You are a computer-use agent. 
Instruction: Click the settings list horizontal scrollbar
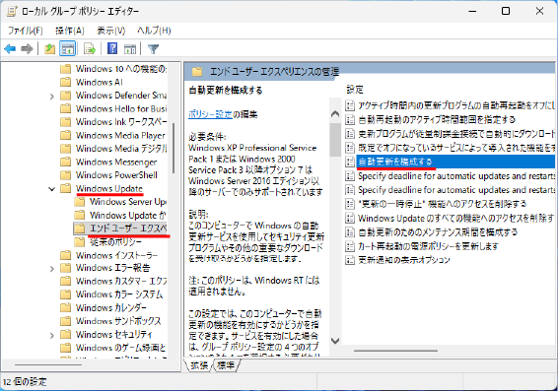[x=395, y=351]
